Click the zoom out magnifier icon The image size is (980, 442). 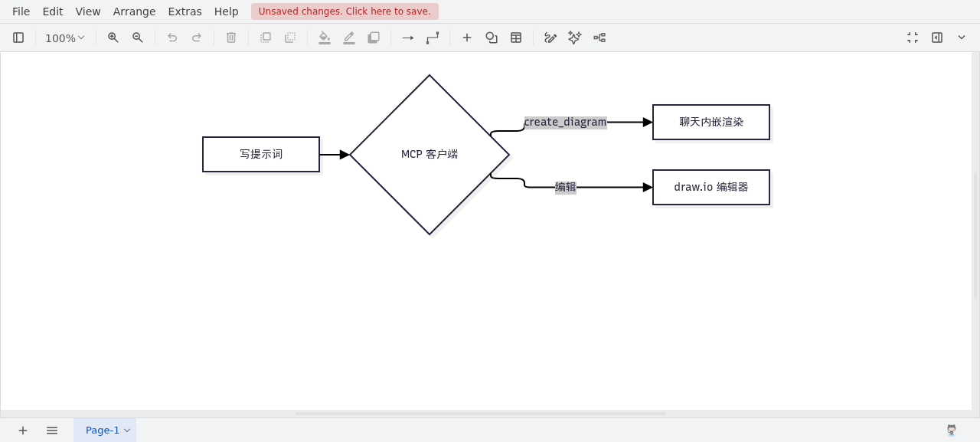(x=138, y=38)
